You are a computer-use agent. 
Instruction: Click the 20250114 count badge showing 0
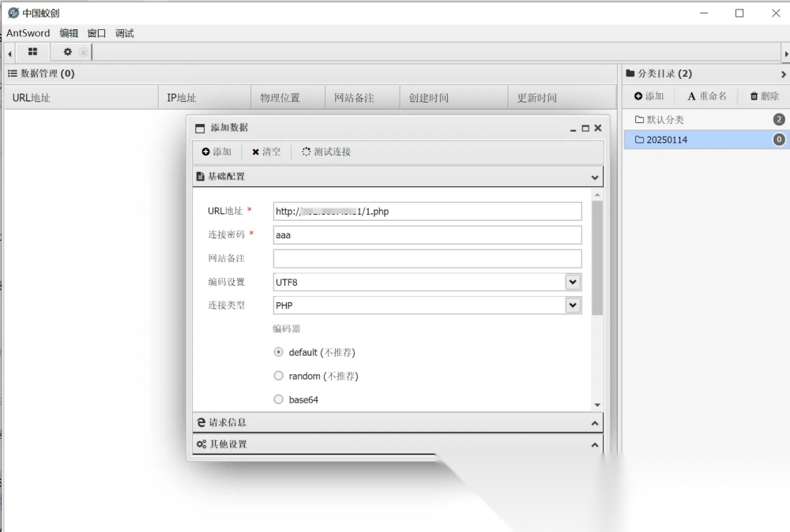(779, 140)
